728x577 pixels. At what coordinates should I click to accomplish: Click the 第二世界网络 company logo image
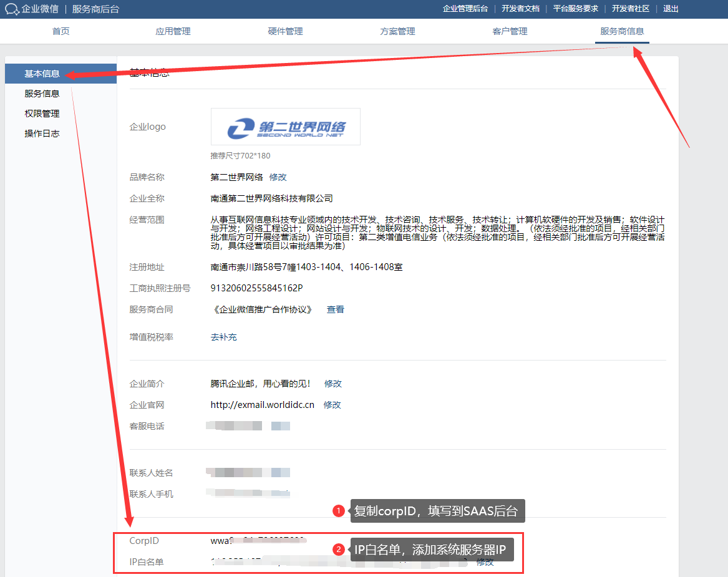(286, 127)
